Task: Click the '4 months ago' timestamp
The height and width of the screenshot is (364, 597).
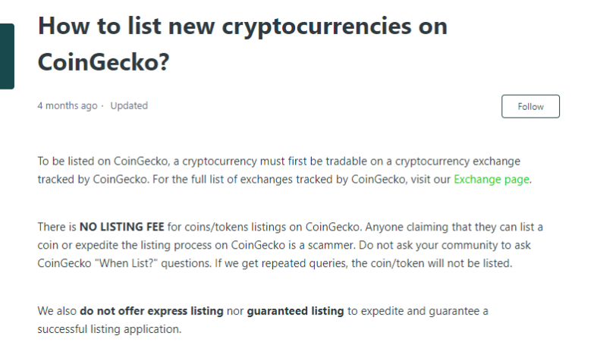Action: tap(68, 106)
